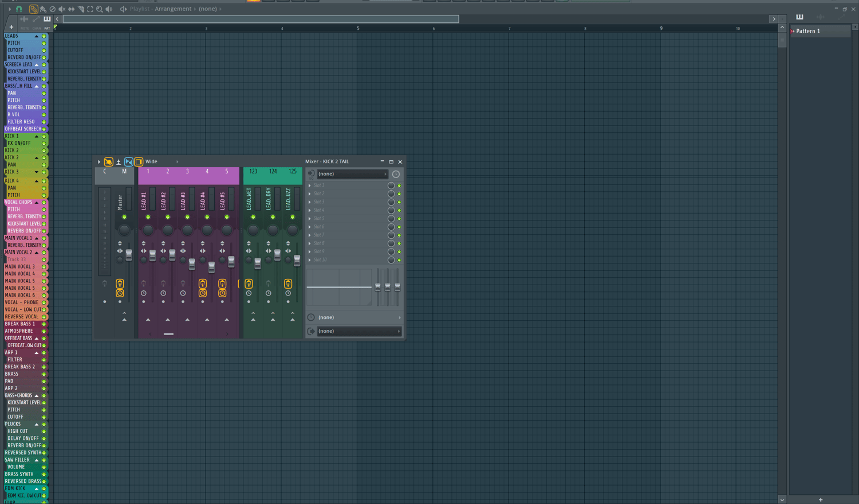
Task: Select the Draw pencil tool in Playlist
Action: click(x=33, y=9)
